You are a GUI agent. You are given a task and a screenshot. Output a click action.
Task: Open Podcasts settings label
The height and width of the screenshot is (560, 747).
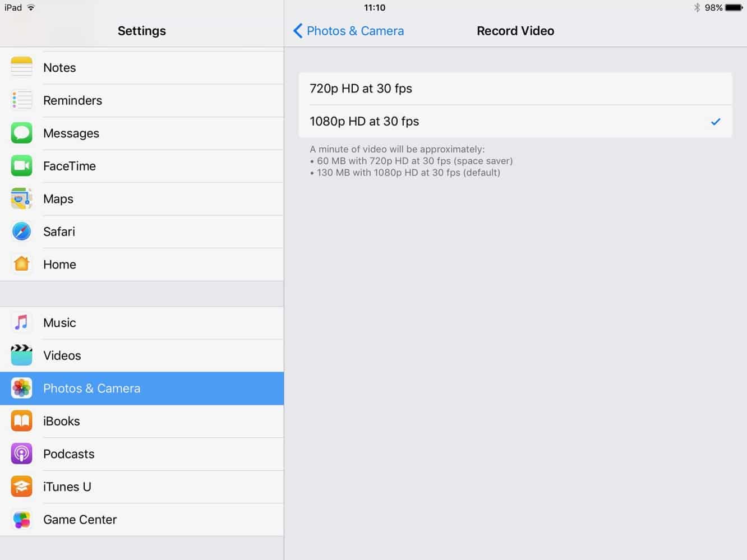pos(69,454)
